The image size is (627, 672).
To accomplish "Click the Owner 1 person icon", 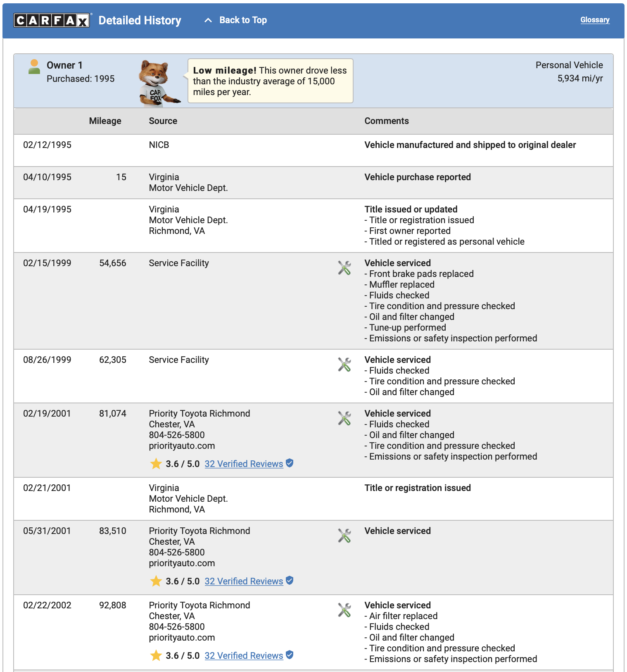I will point(34,67).
